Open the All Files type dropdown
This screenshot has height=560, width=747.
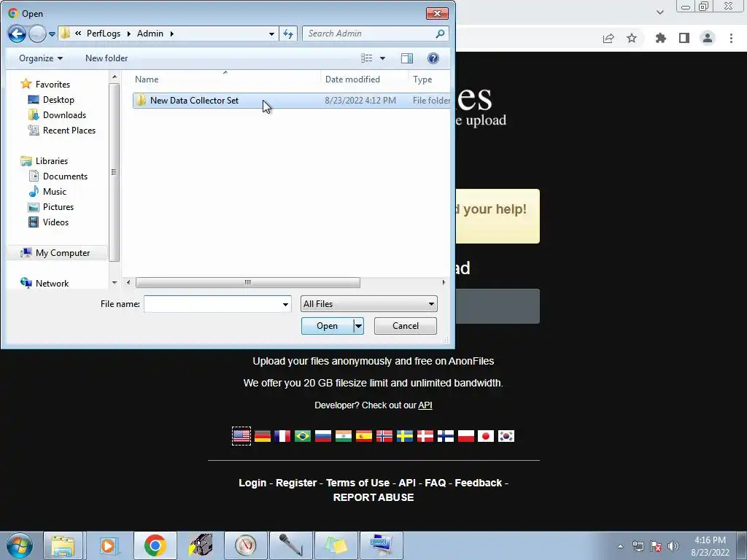coord(368,304)
